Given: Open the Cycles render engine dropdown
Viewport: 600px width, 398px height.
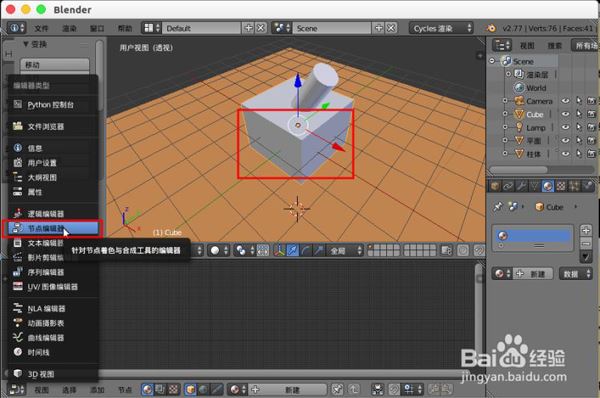Looking at the screenshot, I should (x=441, y=28).
